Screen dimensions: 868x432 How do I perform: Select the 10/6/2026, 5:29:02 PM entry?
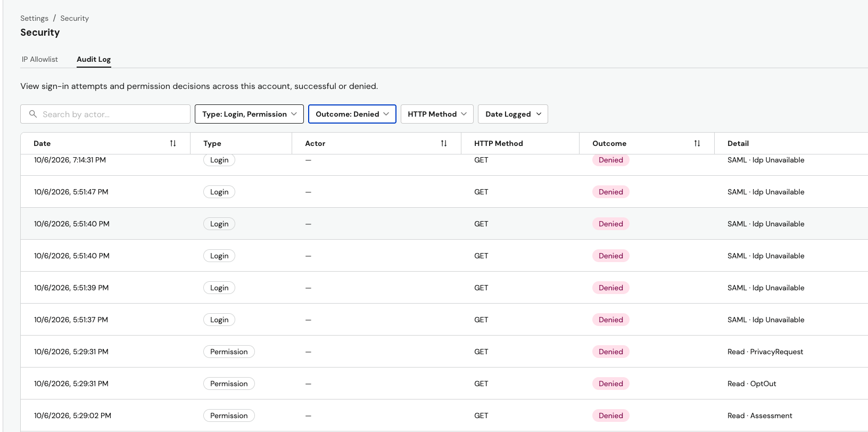(444, 415)
